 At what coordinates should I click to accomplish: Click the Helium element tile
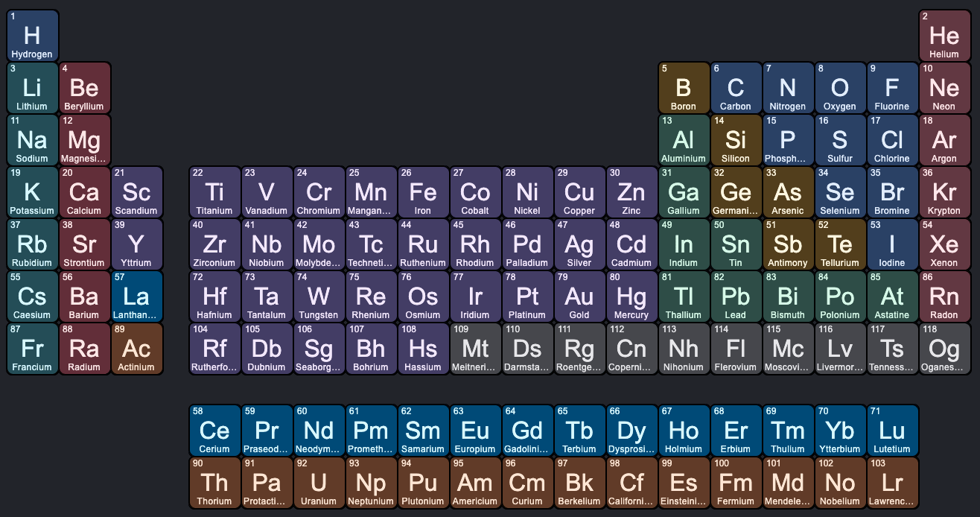tap(944, 36)
